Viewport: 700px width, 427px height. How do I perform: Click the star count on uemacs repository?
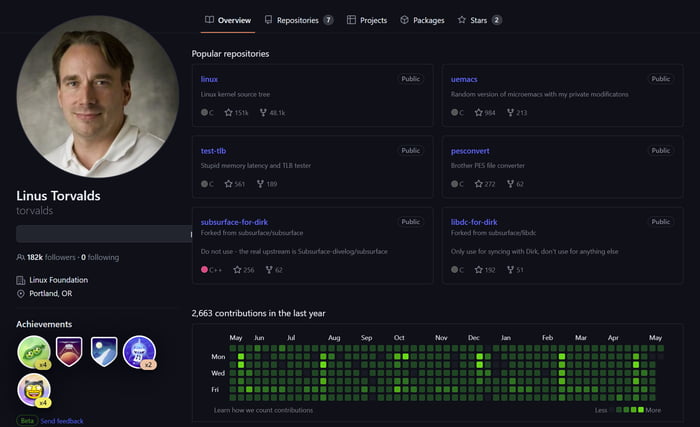(x=484, y=113)
